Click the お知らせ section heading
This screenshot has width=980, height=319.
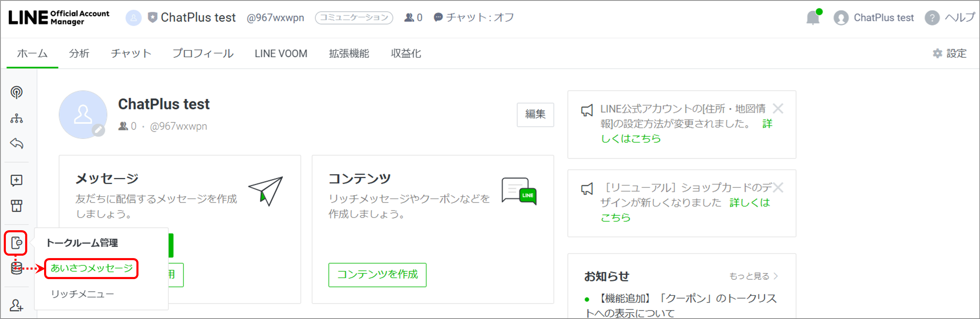pyautogui.click(x=607, y=276)
